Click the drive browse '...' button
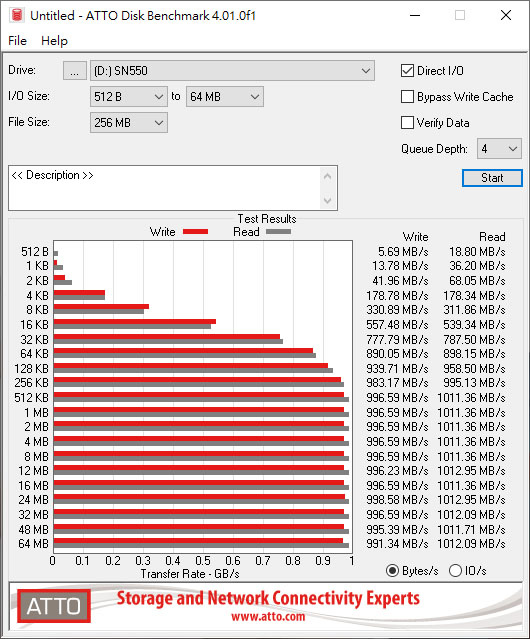Viewport: 530px width, 639px height. coord(75,71)
